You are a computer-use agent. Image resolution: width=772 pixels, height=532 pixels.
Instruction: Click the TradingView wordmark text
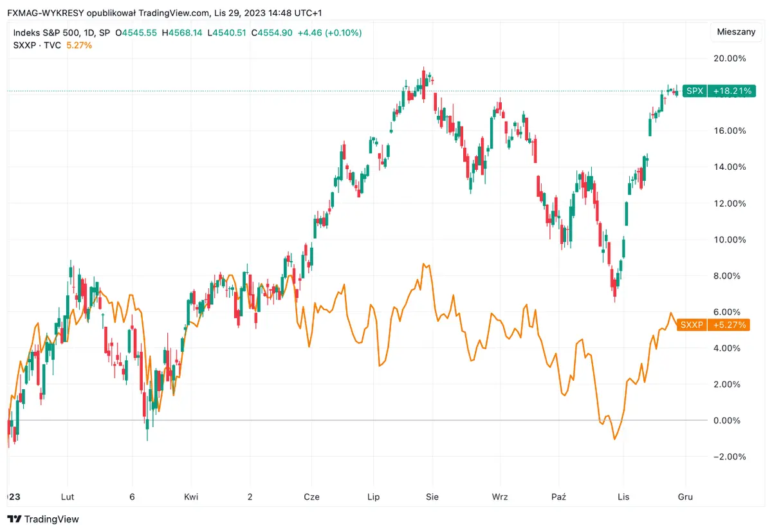click(52, 519)
